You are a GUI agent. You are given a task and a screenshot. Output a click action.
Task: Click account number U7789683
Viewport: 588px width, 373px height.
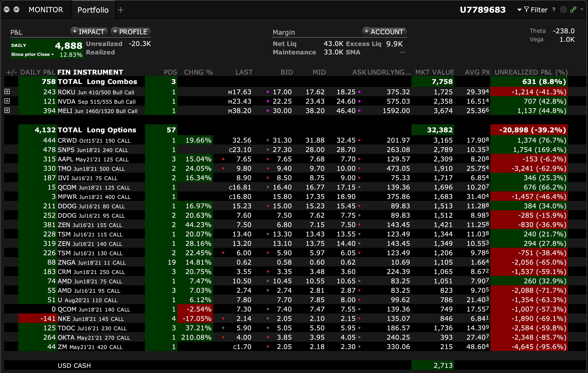(482, 10)
